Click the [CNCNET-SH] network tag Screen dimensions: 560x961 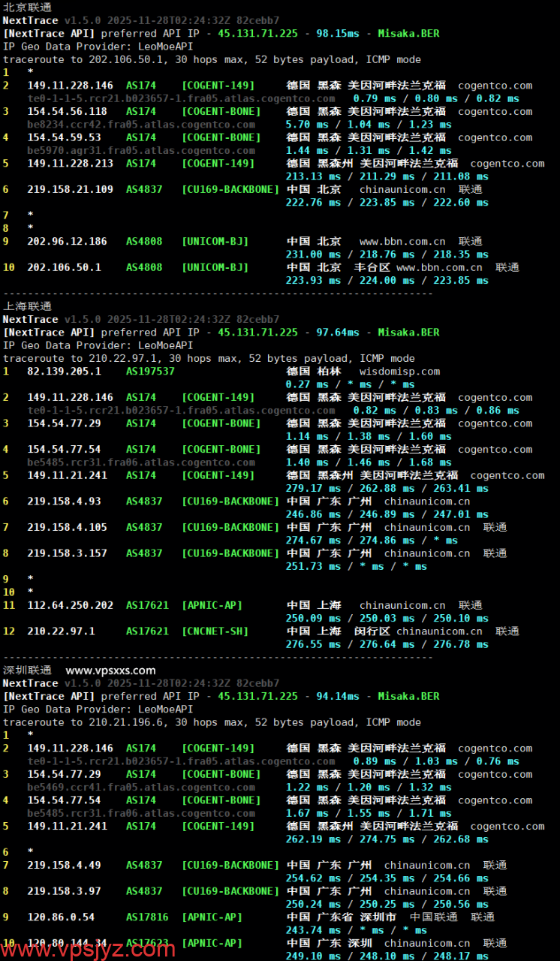[215, 631]
